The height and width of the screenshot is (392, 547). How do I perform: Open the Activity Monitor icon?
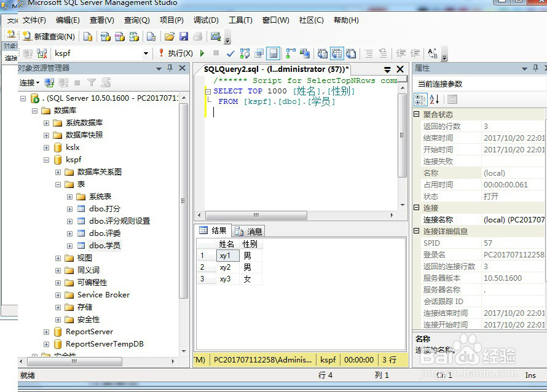click(216, 36)
